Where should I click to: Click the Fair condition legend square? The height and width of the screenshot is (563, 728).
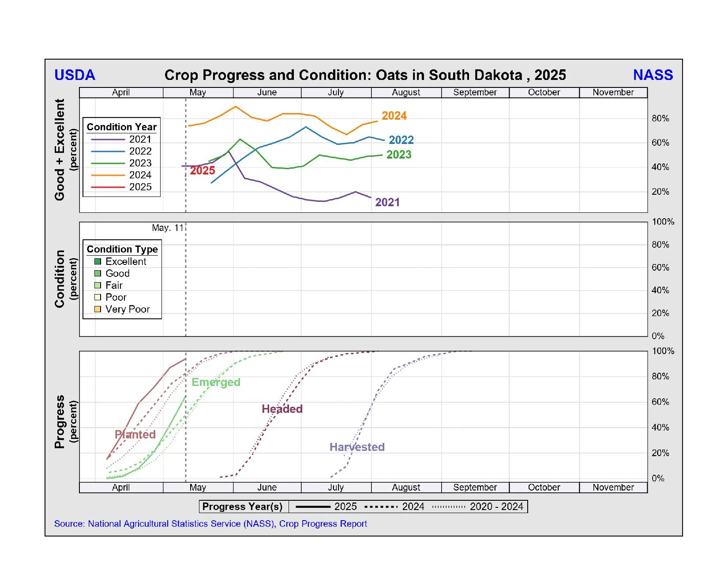click(98, 285)
